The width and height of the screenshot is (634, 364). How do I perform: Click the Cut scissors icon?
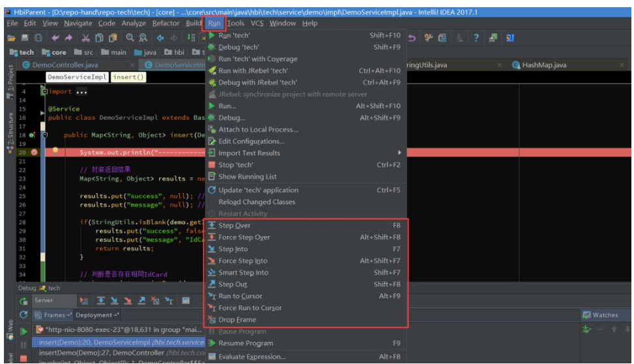[85, 38]
